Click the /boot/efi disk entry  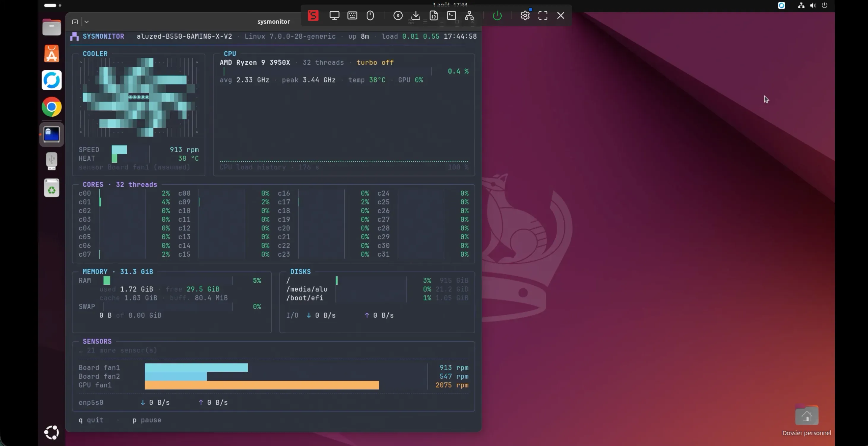pos(305,298)
